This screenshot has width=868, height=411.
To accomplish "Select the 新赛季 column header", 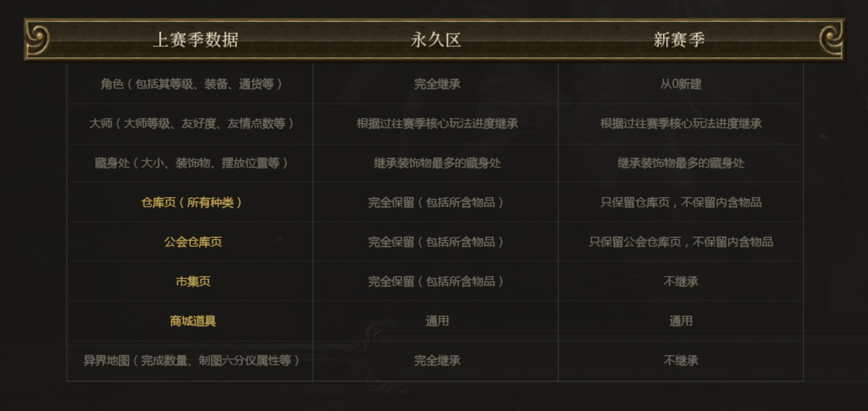I will coord(679,40).
